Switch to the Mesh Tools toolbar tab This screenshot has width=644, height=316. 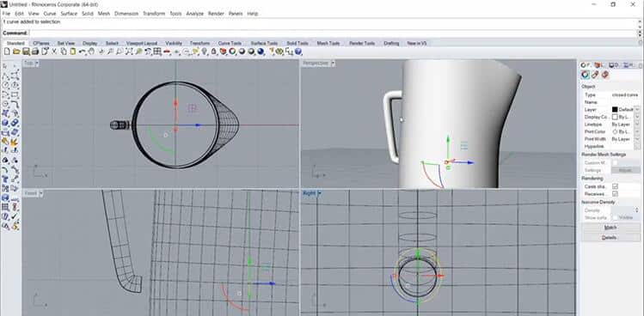(x=328, y=43)
